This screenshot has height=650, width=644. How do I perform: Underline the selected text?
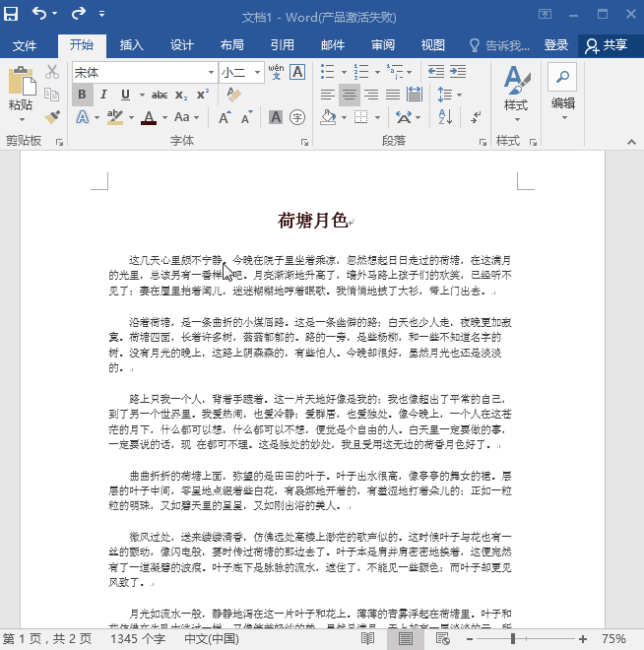tap(125, 95)
